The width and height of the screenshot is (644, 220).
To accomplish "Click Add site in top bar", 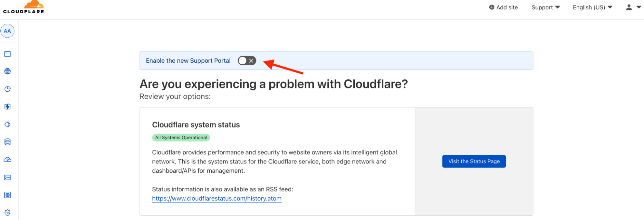I will (x=503, y=7).
